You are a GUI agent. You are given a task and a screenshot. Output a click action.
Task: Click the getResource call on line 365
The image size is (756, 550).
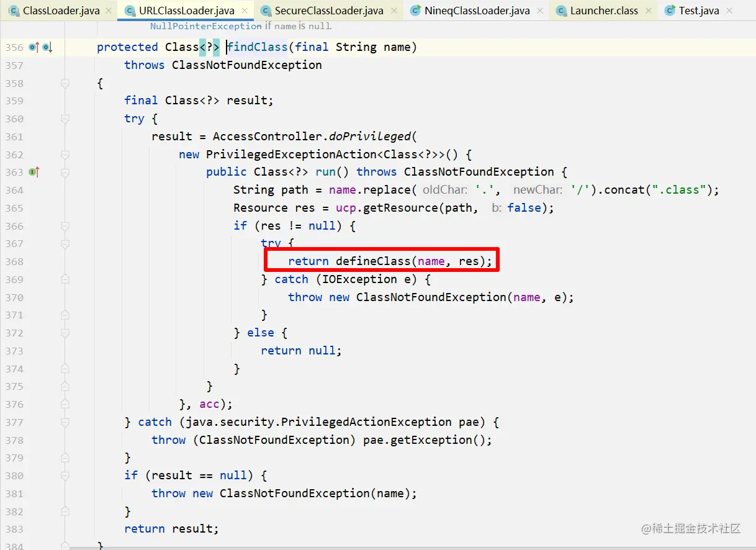point(400,208)
